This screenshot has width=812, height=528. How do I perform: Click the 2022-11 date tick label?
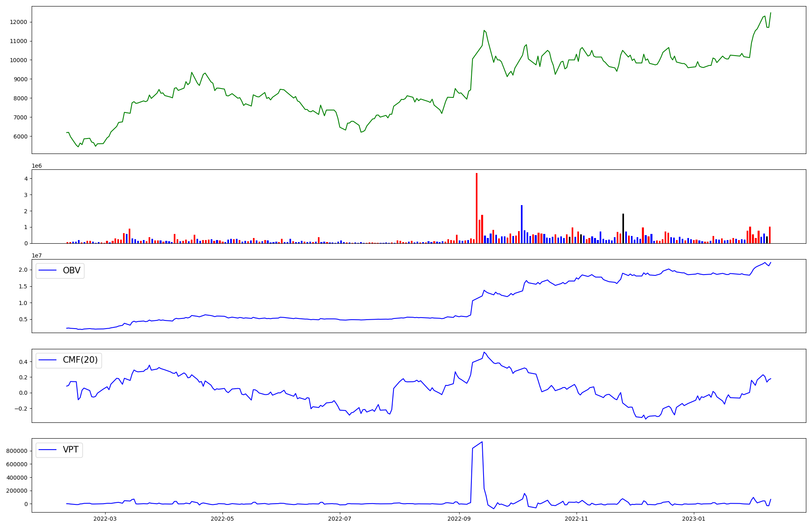coord(577,519)
